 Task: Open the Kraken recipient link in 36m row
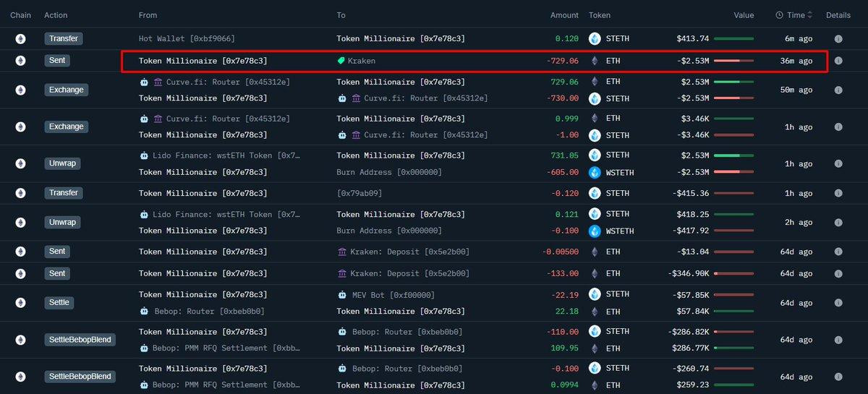coord(362,61)
